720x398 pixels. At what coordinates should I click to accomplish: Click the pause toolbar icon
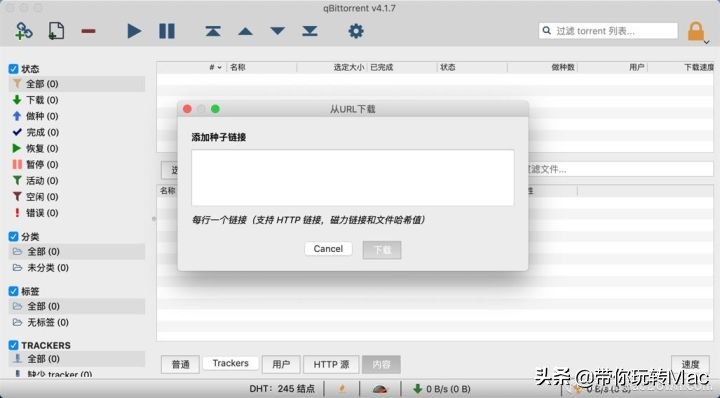pyautogui.click(x=167, y=31)
